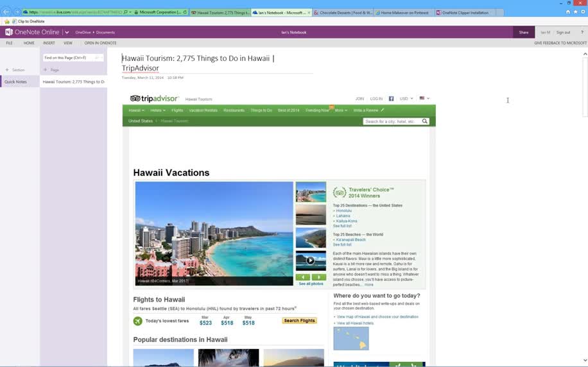Click Write a Review with pencil icon
This screenshot has height=367, width=588.
pos(368,110)
